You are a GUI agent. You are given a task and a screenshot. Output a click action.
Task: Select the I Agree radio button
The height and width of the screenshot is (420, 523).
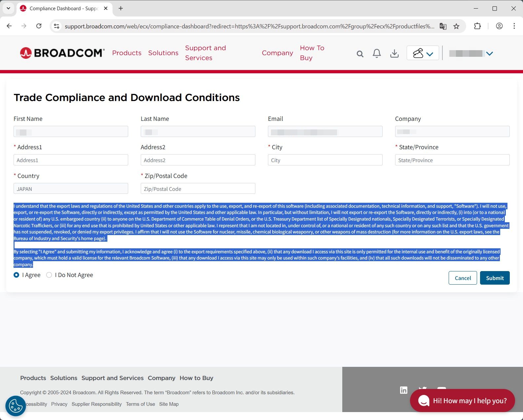point(16,275)
